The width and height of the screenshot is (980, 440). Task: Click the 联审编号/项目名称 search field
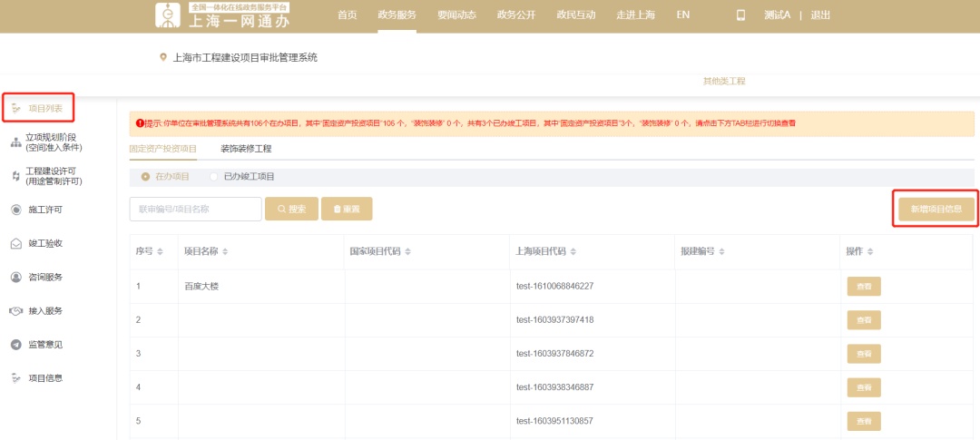[x=195, y=209]
